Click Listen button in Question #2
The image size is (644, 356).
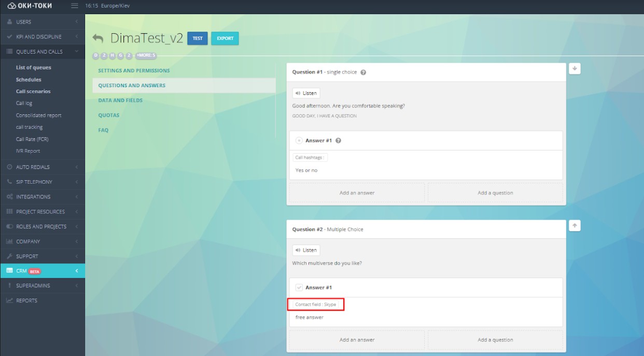tap(306, 250)
